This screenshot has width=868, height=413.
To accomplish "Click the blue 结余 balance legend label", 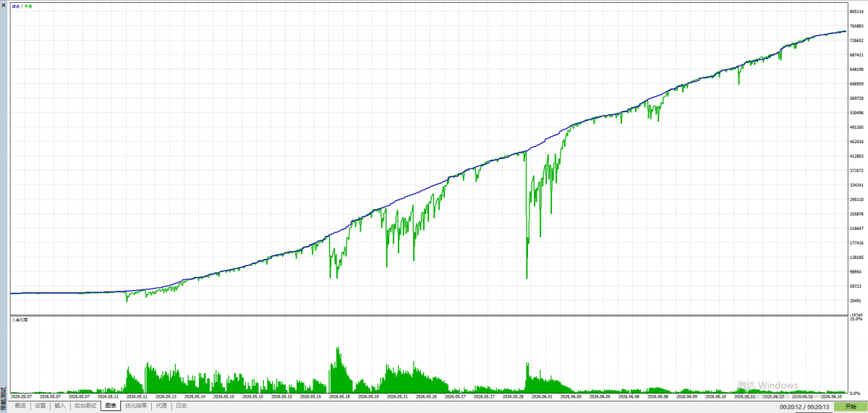I will click(x=15, y=7).
